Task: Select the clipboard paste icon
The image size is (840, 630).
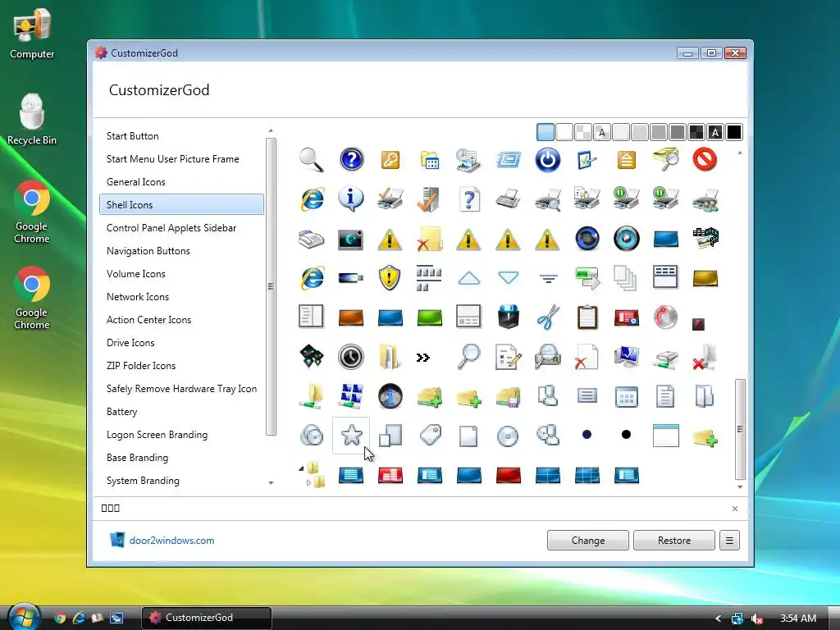Action: pyautogui.click(x=587, y=317)
